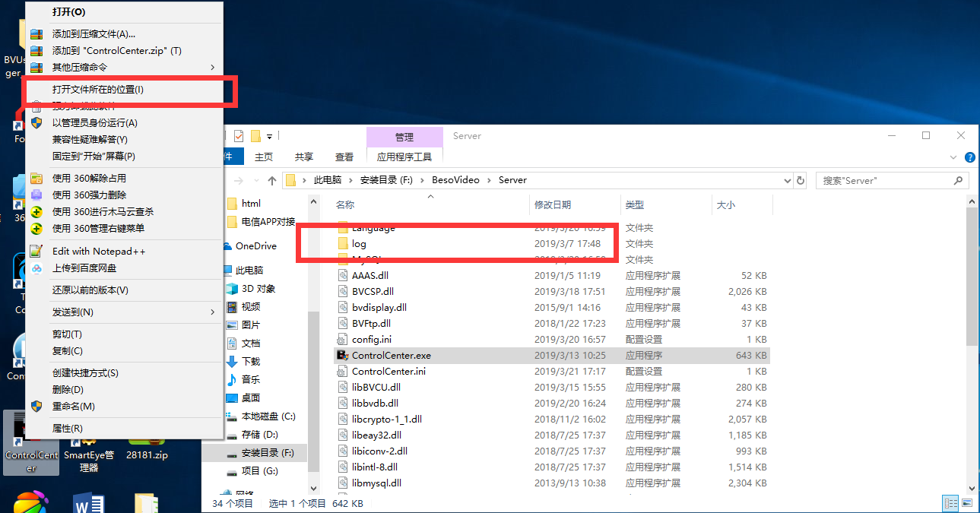Switch to details list view
The width and height of the screenshot is (980, 513).
[950, 503]
